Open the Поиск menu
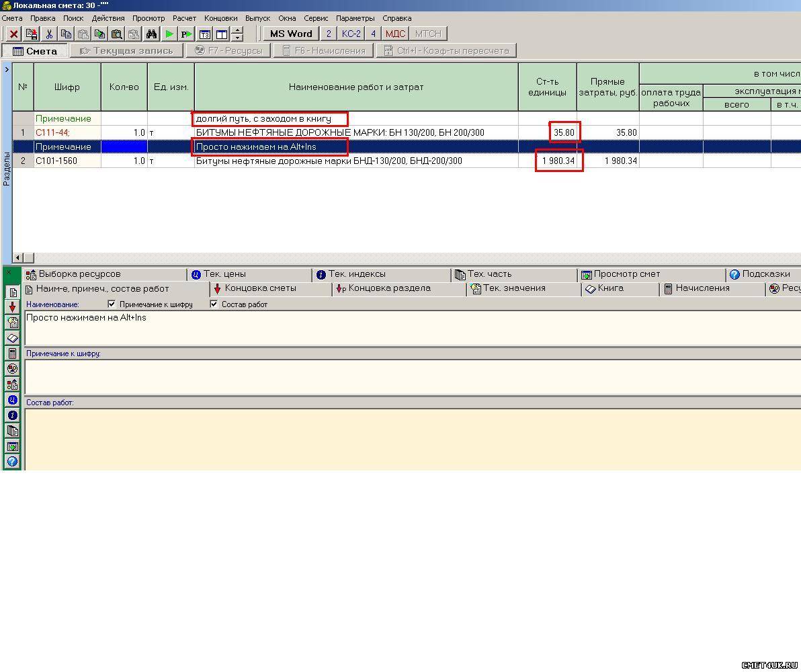This screenshot has height=672, width=801. [73, 18]
